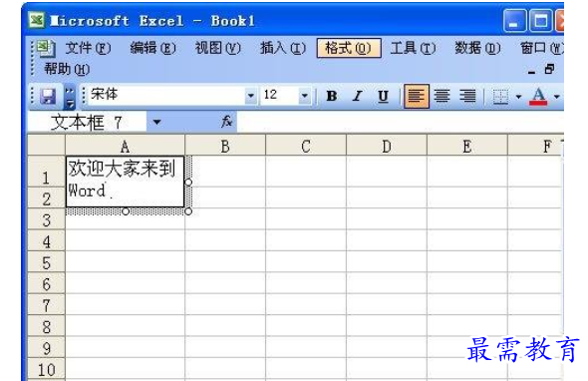Select row 8 header
The height and width of the screenshot is (381, 588).
tap(46, 326)
